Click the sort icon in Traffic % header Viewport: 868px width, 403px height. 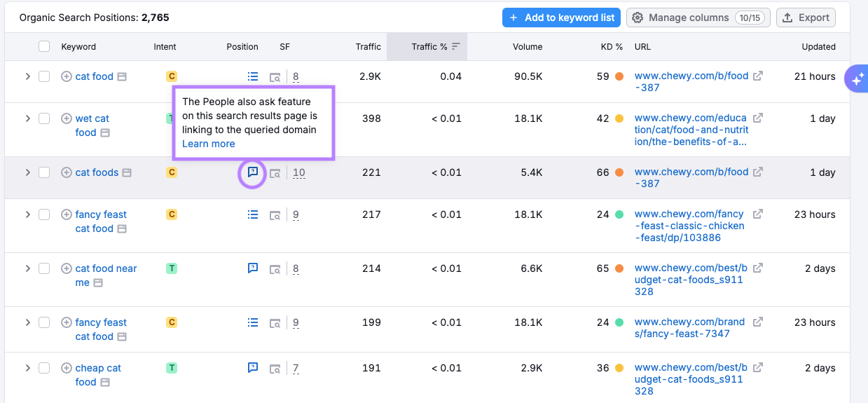456,47
